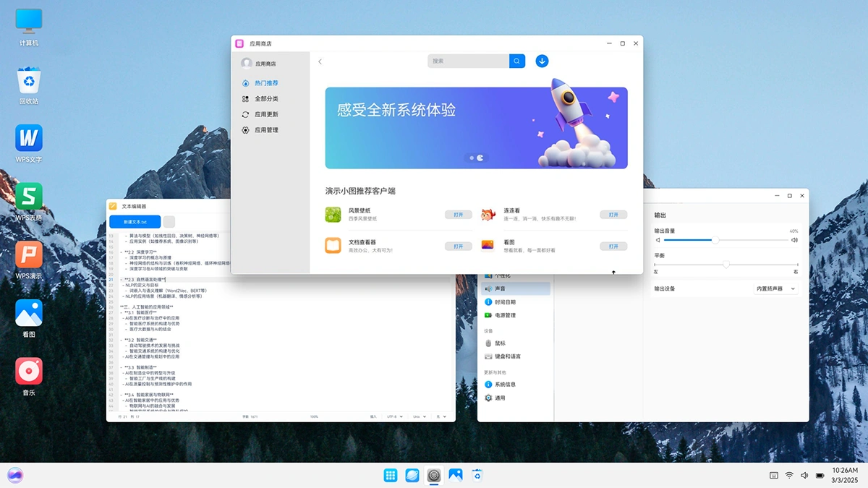Click the banner carousel indicator dot
Image resolution: width=868 pixels, height=488 pixels.
coord(472,158)
